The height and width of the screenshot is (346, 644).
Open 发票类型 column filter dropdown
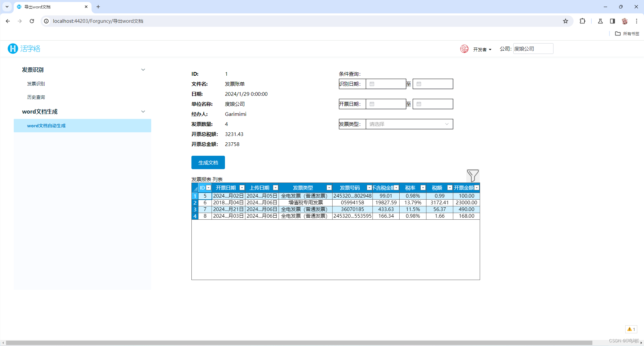(x=329, y=188)
